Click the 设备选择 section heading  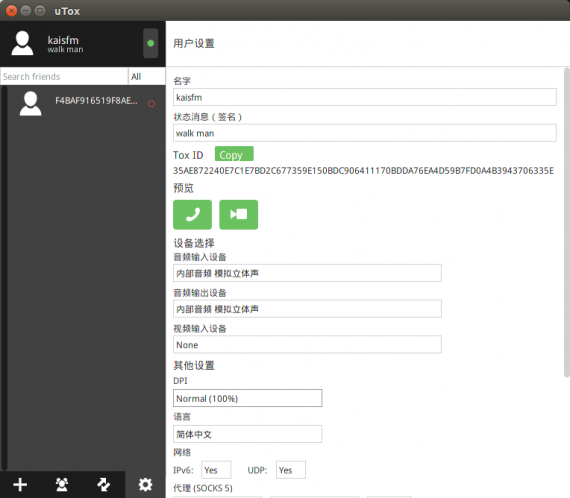point(194,243)
